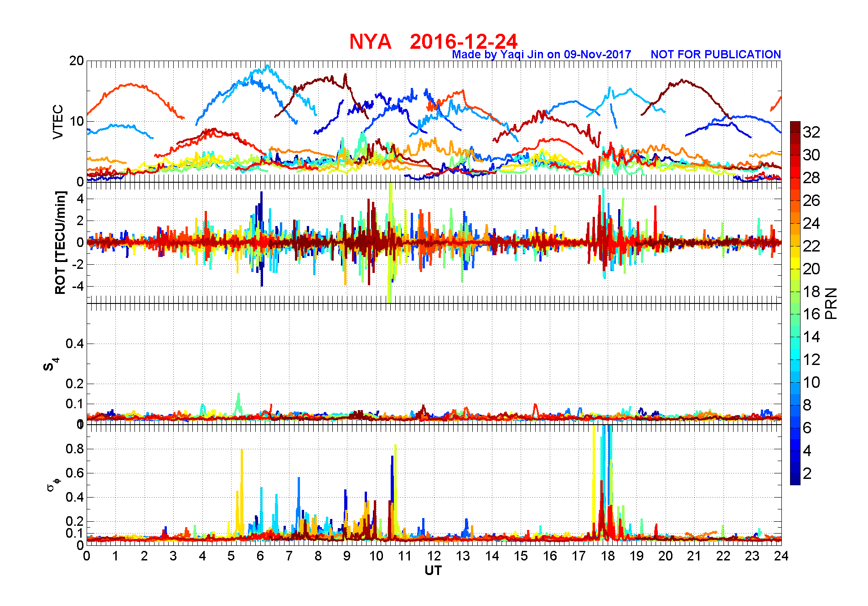
Task: Click x-axis tick label '18'
Action: click(608, 556)
